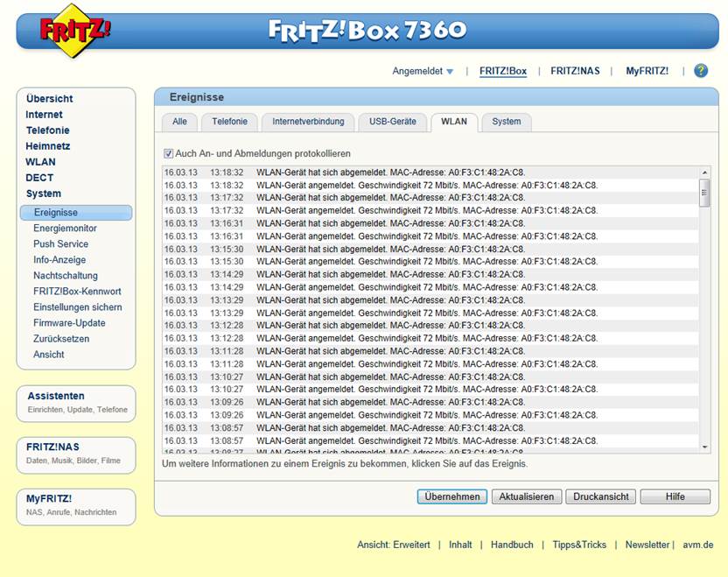Open Energiemonitor submenu item

(x=65, y=229)
